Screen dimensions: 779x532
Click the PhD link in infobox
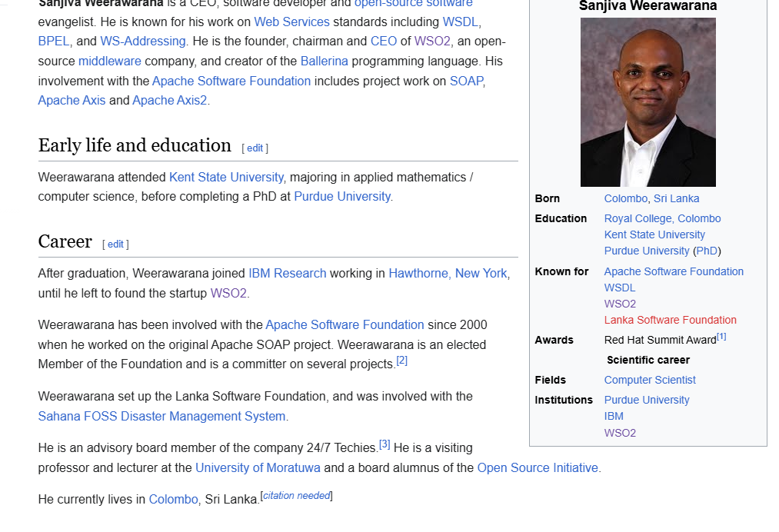pos(707,251)
